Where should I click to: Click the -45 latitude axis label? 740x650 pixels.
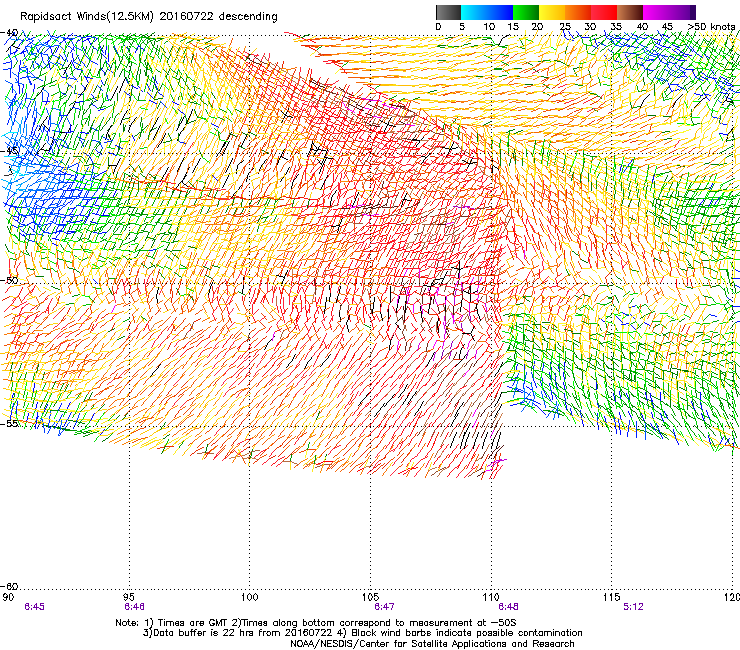coord(9,151)
